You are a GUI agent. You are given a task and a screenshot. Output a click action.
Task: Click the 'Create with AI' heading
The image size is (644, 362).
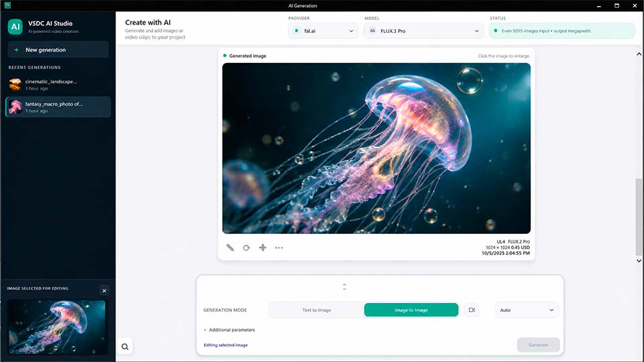(148, 23)
